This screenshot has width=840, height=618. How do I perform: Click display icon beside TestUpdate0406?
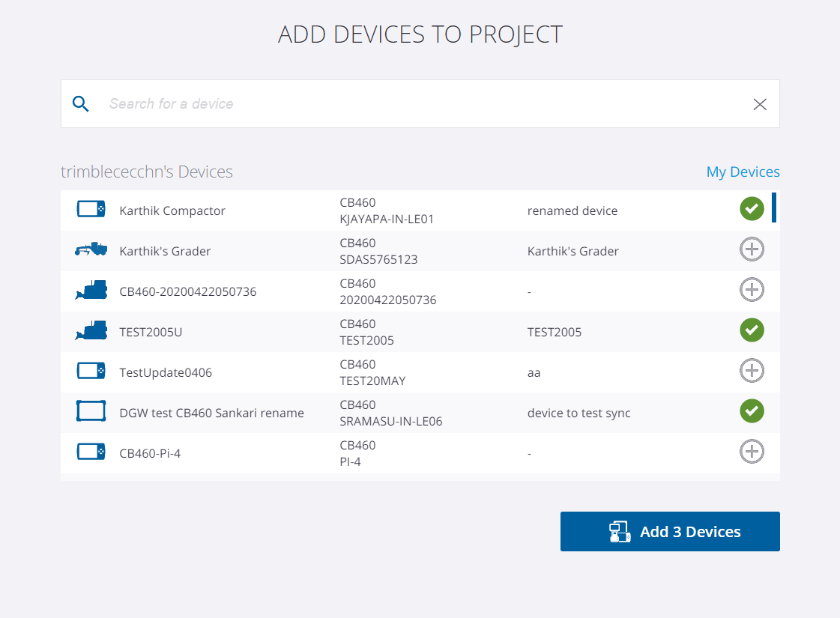(91, 371)
